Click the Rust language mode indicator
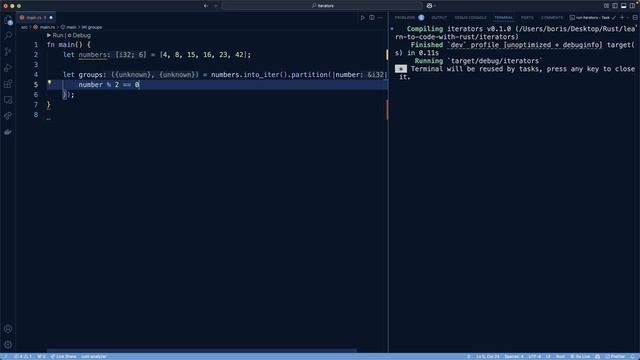 560,356
